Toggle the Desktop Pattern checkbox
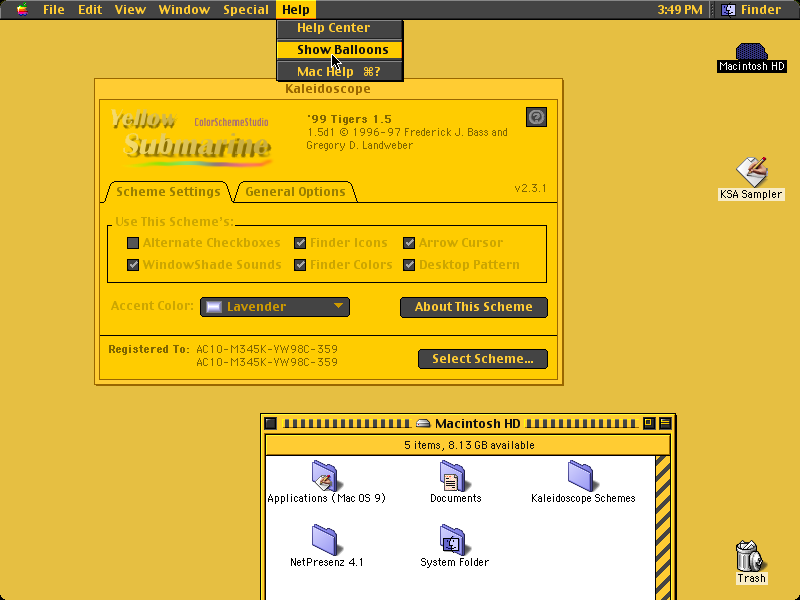The image size is (800, 600). (x=409, y=265)
